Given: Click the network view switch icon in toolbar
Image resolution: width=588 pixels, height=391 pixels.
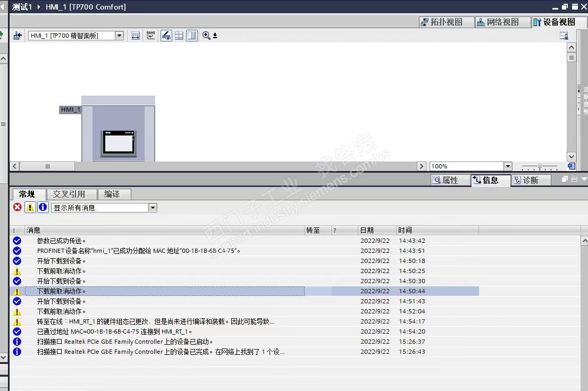Looking at the screenshot, I should 17,36.
